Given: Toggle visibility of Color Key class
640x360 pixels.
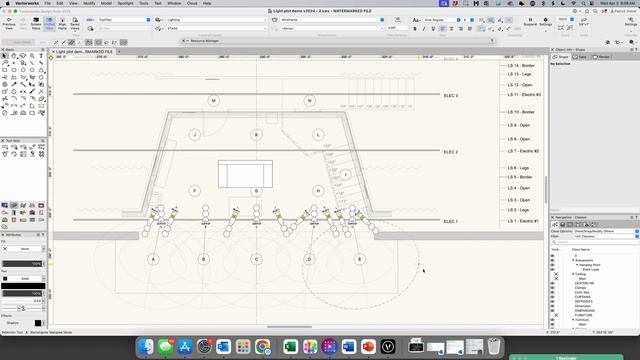Looking at the screenshot, I should [553, 292].
